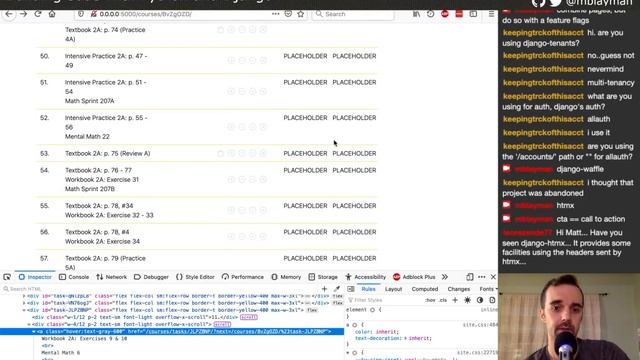Open the red extension next to Adblock

(459, 14)
